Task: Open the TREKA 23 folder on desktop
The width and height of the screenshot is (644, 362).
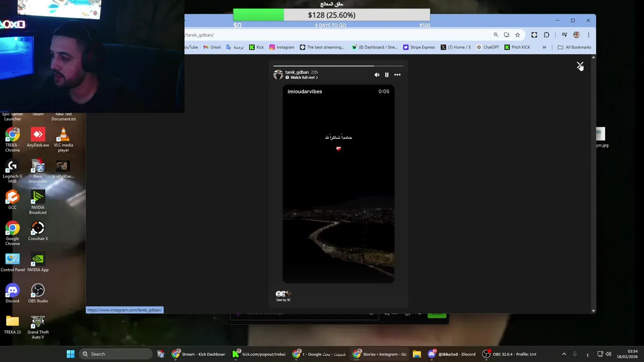Action: pyautogui.click(x=13, y=324)
